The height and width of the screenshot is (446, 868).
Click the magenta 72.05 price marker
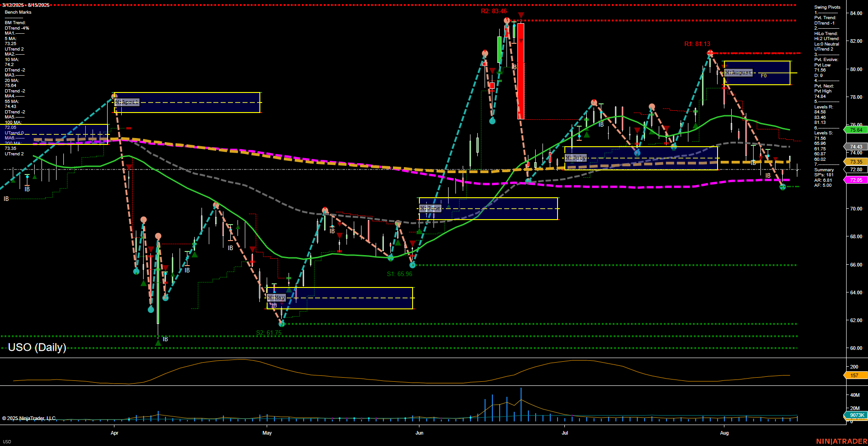(856, 180)
